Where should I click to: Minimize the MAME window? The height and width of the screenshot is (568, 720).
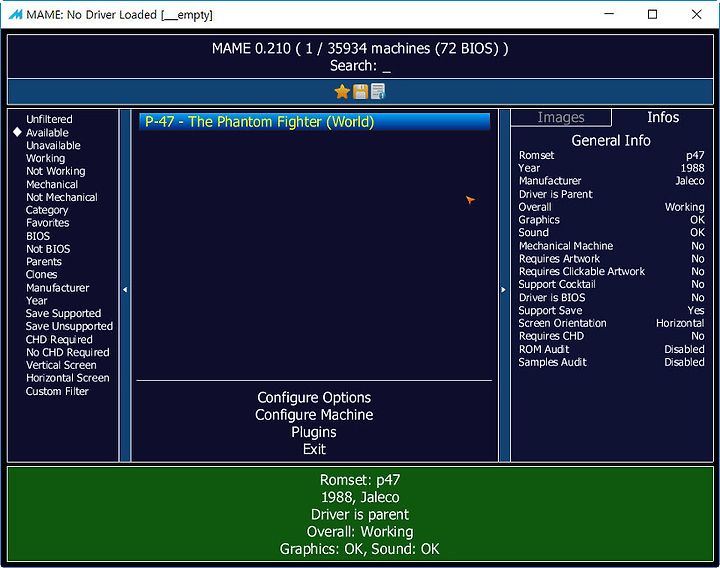coord(609,15)
